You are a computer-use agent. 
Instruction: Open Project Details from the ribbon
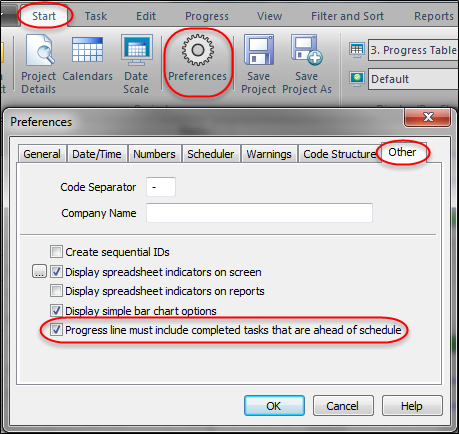[x=38, y=64]
